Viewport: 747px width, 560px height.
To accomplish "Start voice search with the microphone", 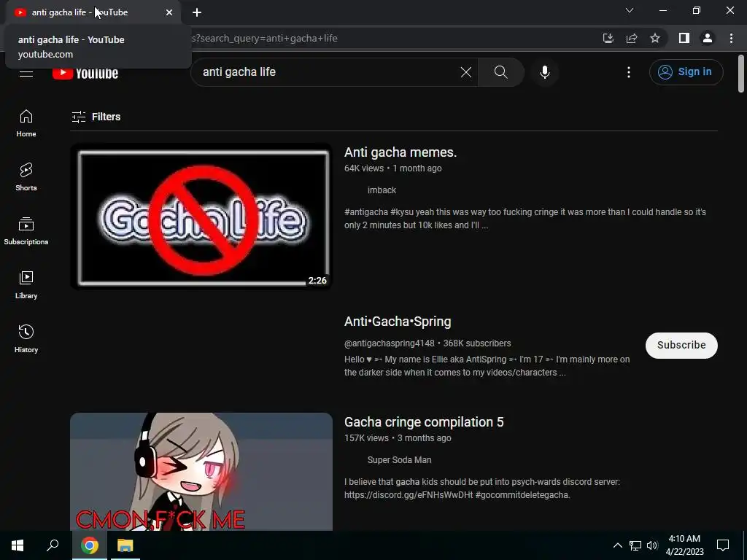I will (x=544, y=72).
